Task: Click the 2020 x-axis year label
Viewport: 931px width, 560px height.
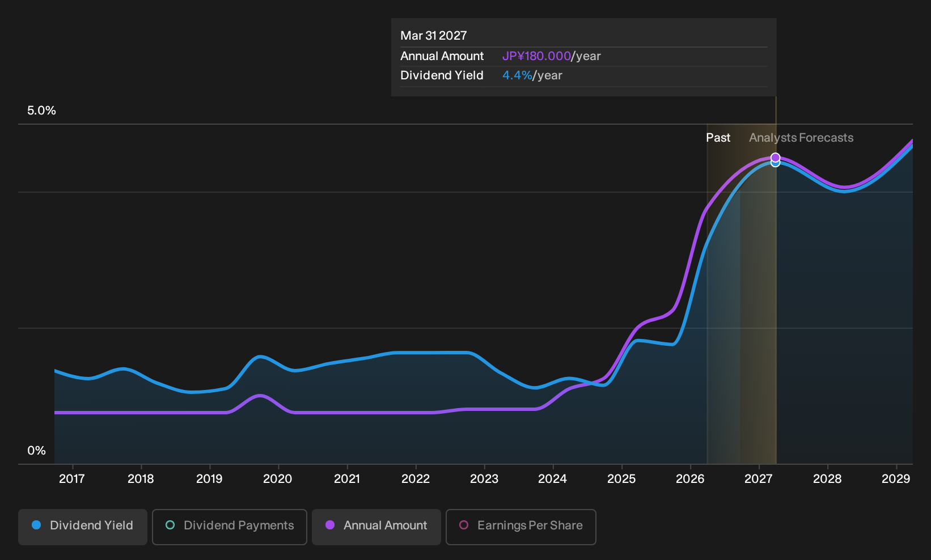Action: [278, 479]
